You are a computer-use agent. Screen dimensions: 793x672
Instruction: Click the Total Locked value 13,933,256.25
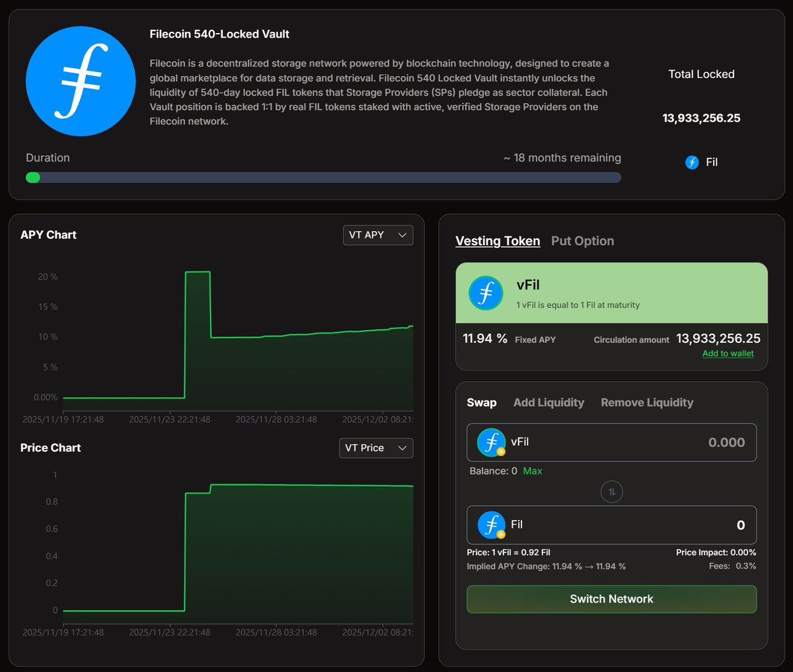click(x=701, y=118)
